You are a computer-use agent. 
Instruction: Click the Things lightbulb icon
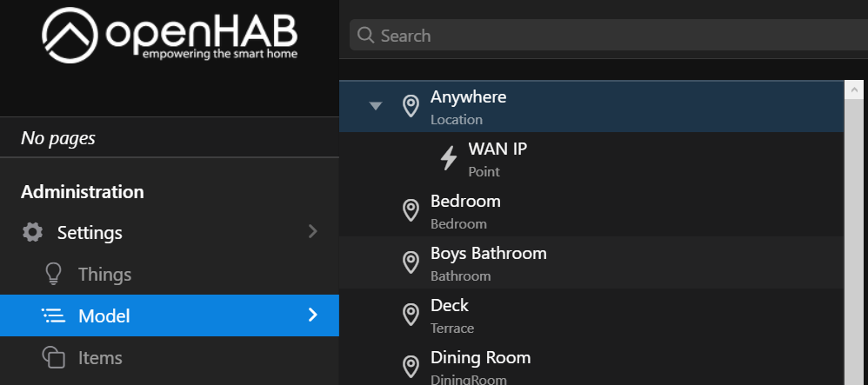click(x=54, y=275)
